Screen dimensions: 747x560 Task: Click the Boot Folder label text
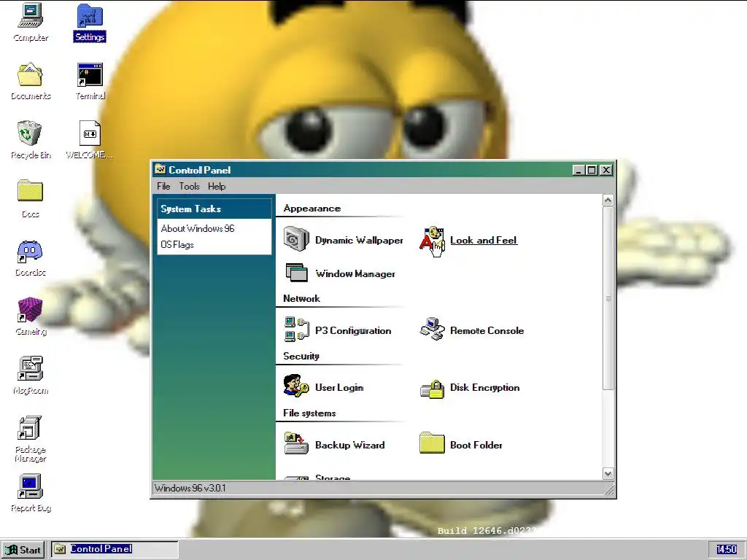476,445
